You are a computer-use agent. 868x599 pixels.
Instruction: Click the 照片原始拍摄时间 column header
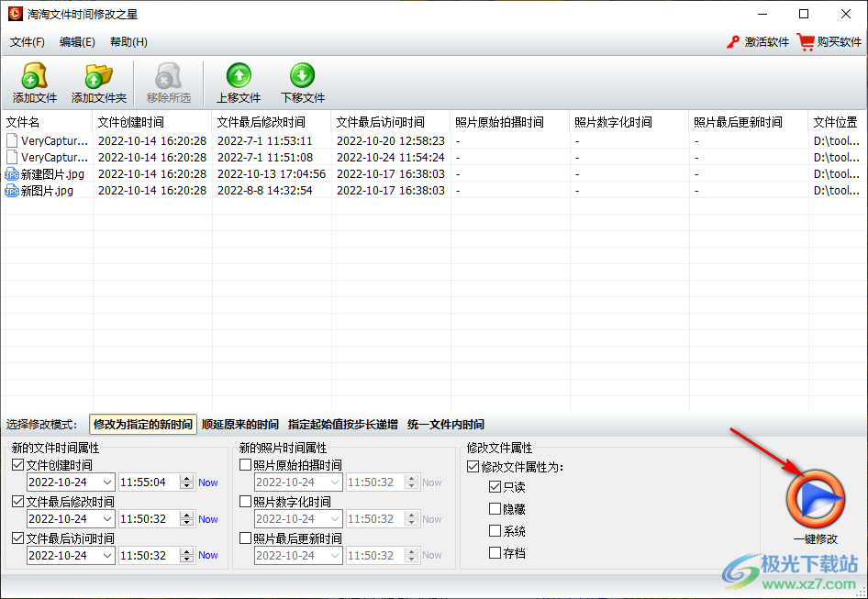[x=510, y=122]
